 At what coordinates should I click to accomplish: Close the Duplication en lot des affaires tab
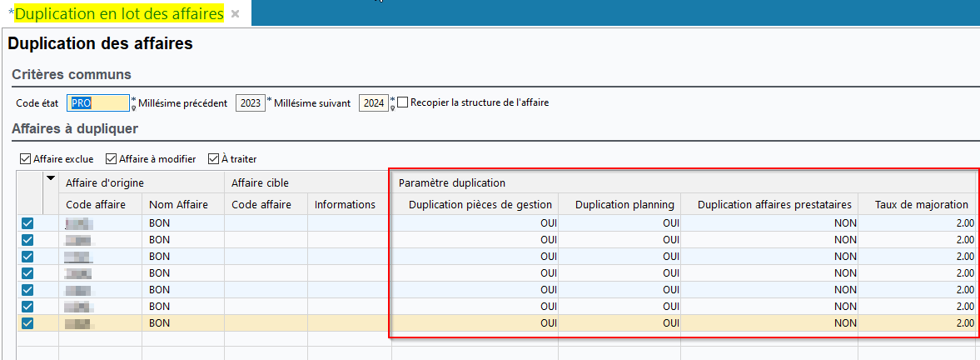point(235,13)
